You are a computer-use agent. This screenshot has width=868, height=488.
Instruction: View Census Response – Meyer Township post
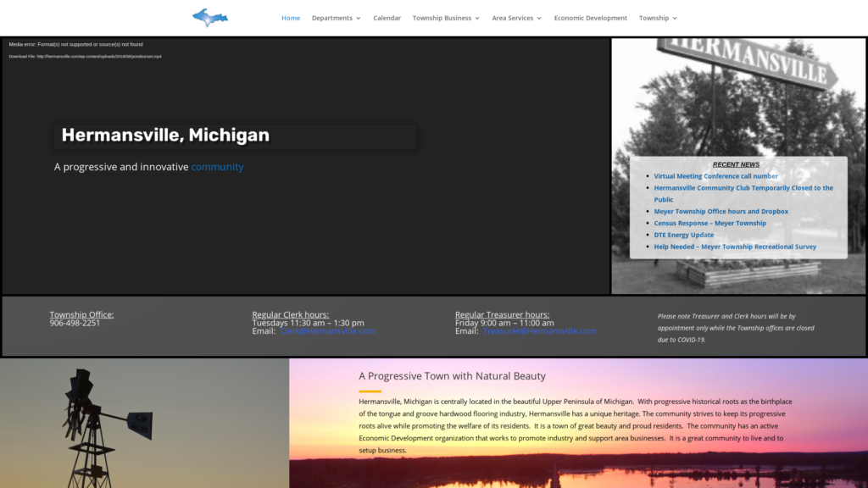tap(709, 224)
